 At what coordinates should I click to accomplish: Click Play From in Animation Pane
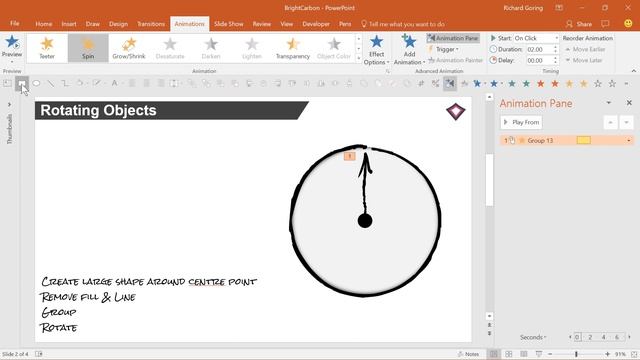(521, 122)
